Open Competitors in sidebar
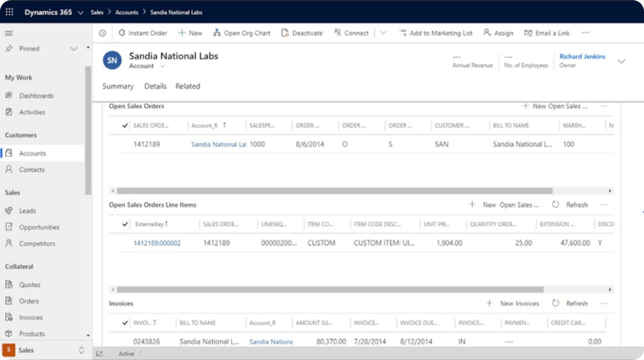 tap(37, 243)
